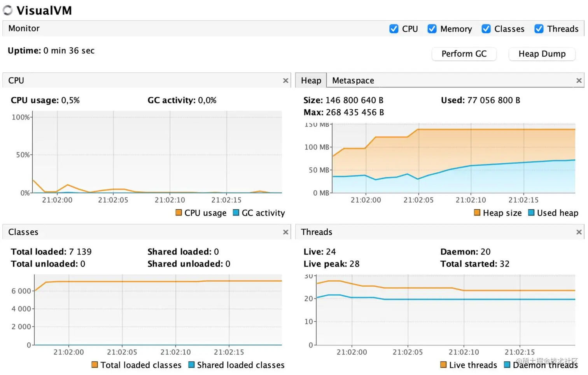Viewport: 588px width, 375px height.
Task: Switch to the Metaspace tab
Action: [x=353, y=80]
